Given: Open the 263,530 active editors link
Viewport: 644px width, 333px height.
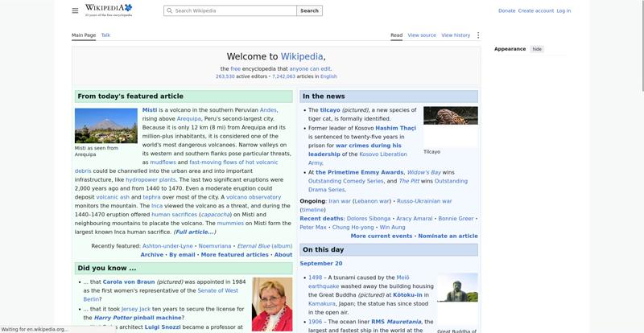Looking at the screenshot, I should tap(225, 76).
